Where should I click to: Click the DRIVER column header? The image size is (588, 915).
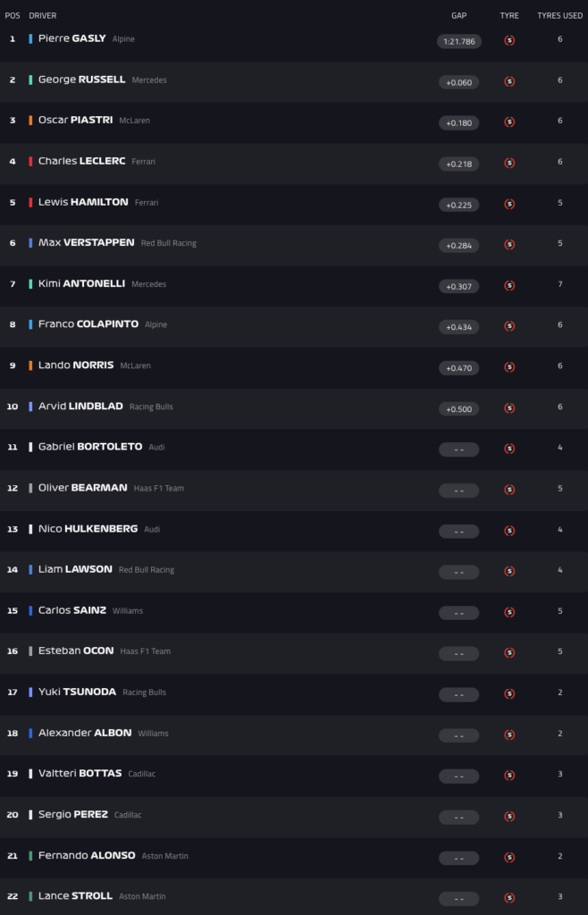tap(43, 16)
